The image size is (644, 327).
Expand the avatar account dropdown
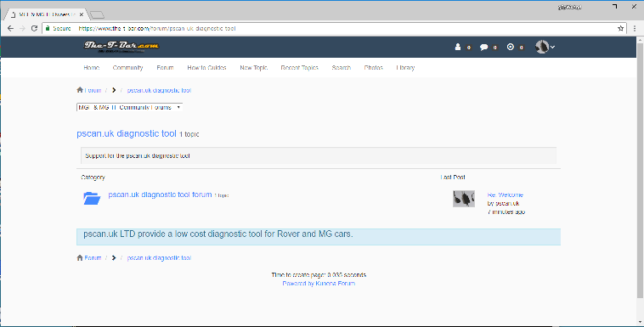tap(545, 47)
